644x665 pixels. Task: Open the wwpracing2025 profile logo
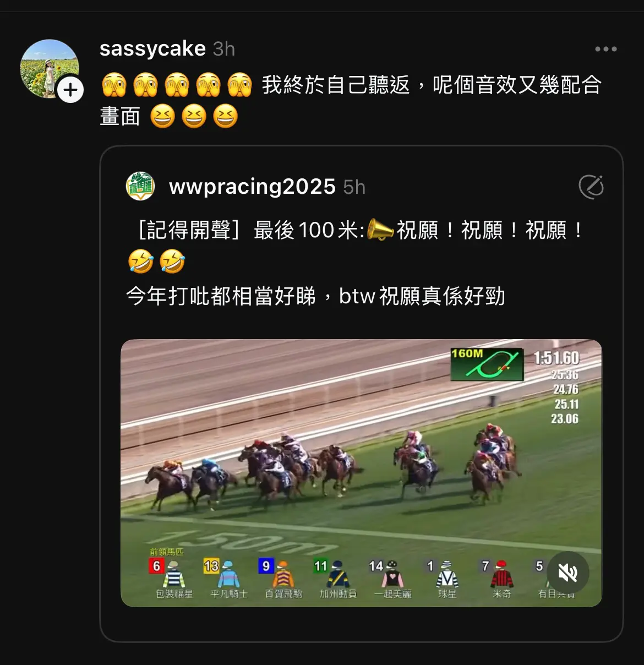[140, 186]
